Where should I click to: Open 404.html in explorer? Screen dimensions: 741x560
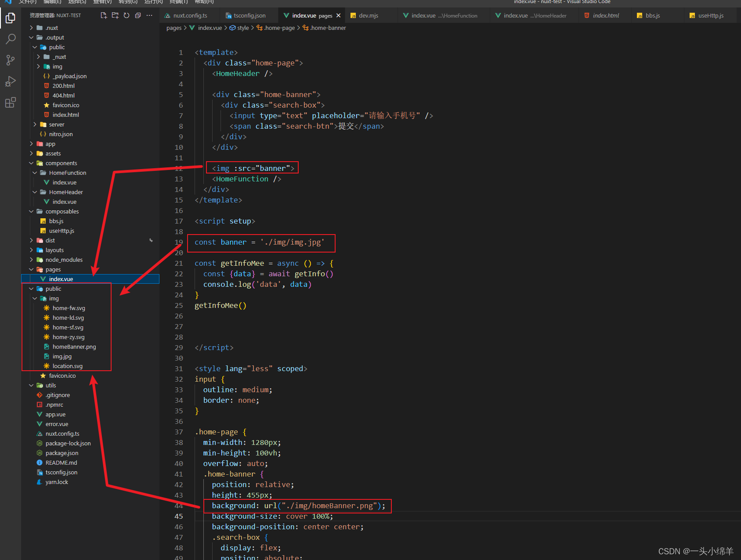coord(63,95)
